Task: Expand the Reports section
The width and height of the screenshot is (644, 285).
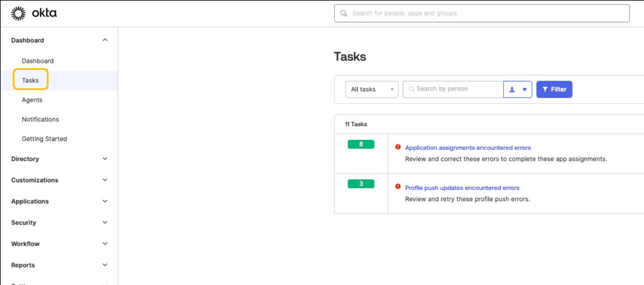Action: [x=59, y=265]
